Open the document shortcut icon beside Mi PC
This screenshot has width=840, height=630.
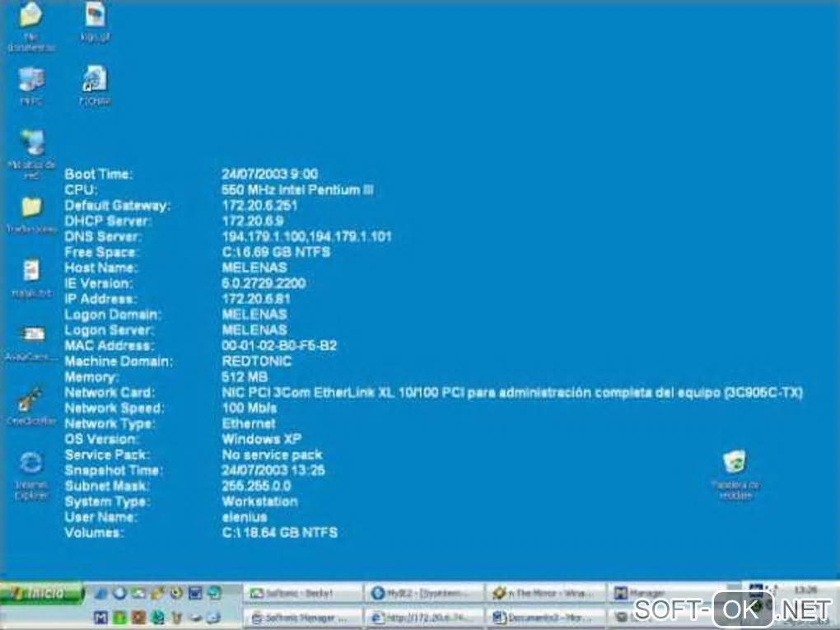coord(95,79)
